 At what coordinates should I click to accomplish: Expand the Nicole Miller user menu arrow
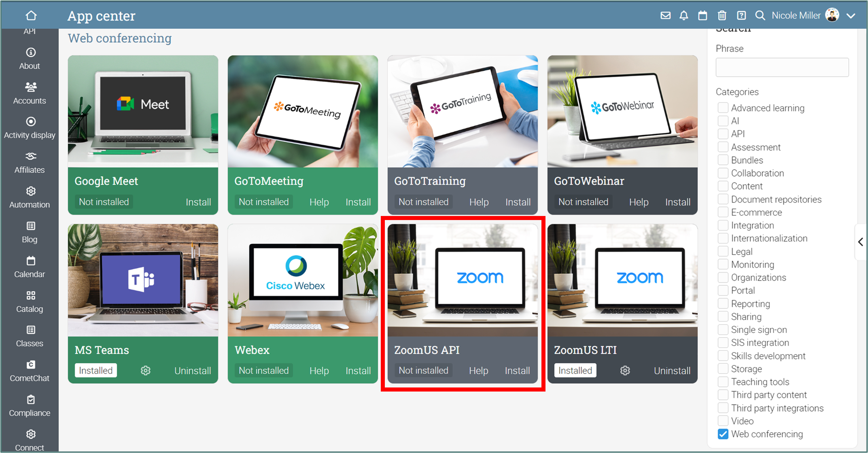(851, 16)
